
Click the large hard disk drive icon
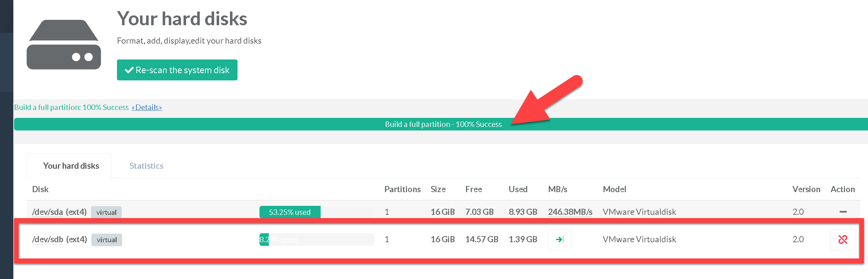64,44
